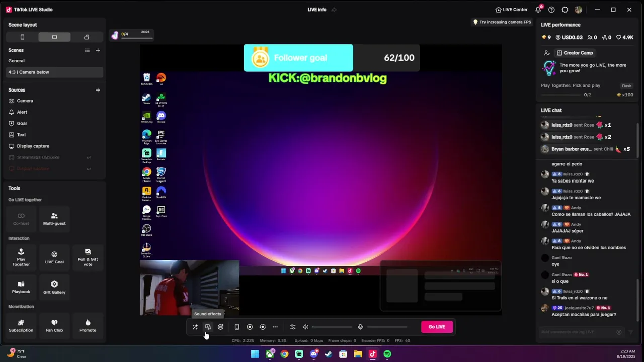Click the diamonds count in LIVE performance
This screenshot has width=644, height=362.
546,38
